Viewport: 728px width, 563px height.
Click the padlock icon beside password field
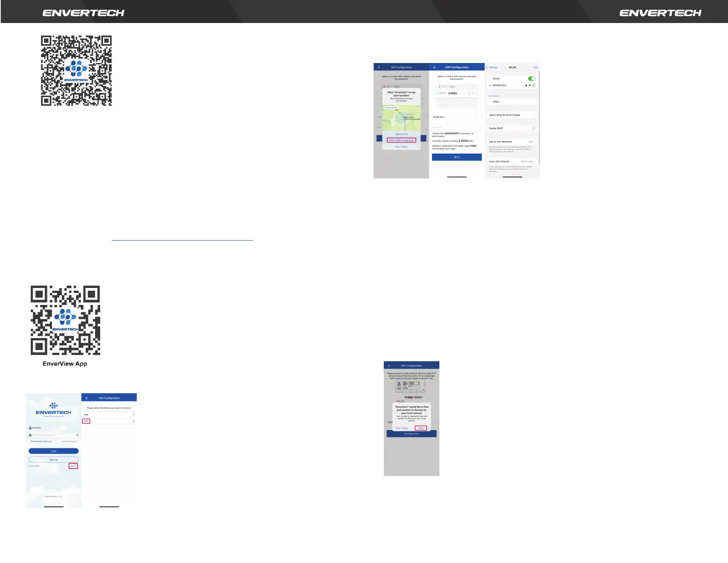pyautogui.click(x=30, y=435)
